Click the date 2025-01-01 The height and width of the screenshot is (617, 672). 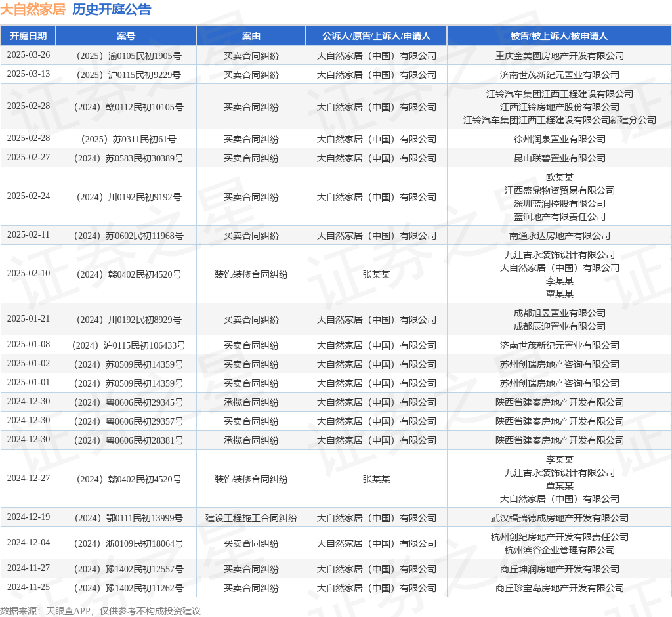[x=28, y=383]
